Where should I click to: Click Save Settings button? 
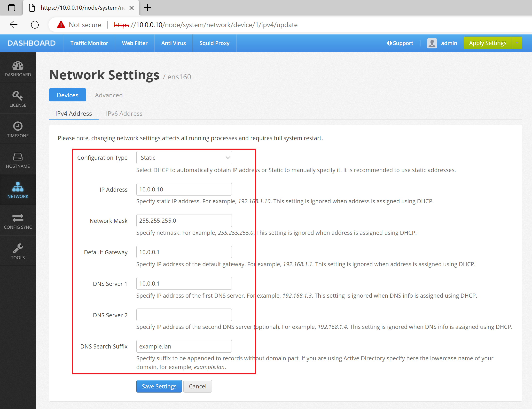(159, 386)
